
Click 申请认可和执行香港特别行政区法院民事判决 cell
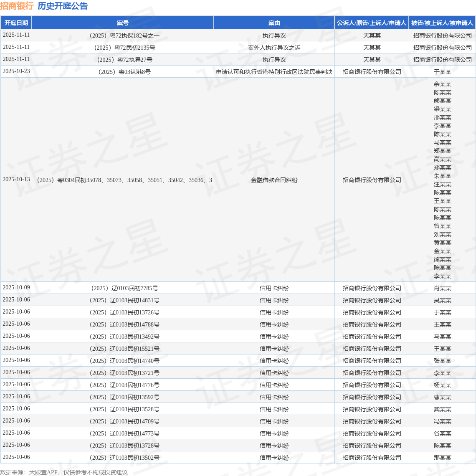274,72
